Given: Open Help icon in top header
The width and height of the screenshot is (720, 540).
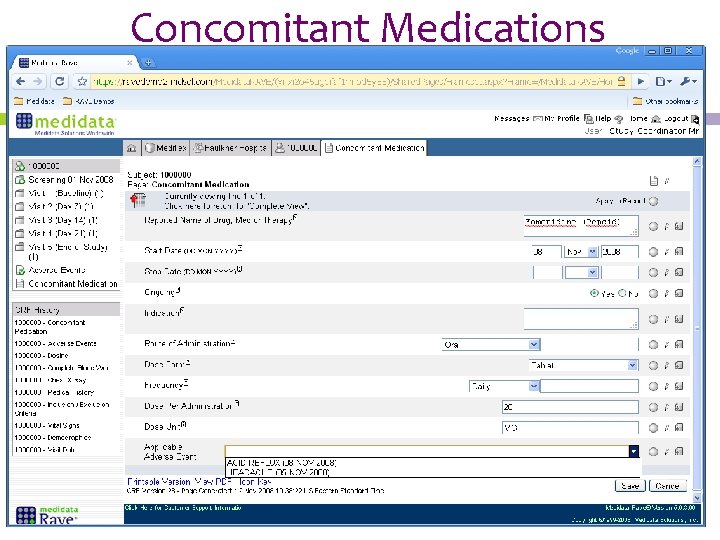Looking at the screenshot, I should coord(619,119).
